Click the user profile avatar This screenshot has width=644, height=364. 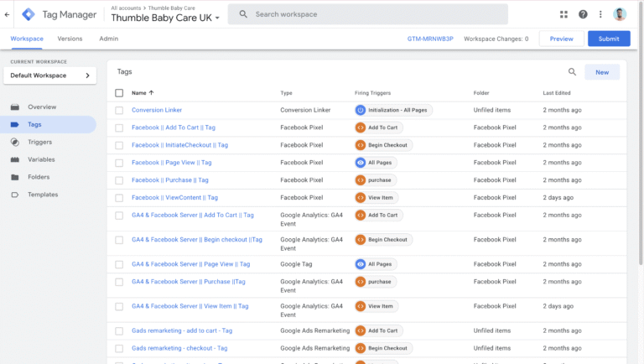[x=620, y=14]
